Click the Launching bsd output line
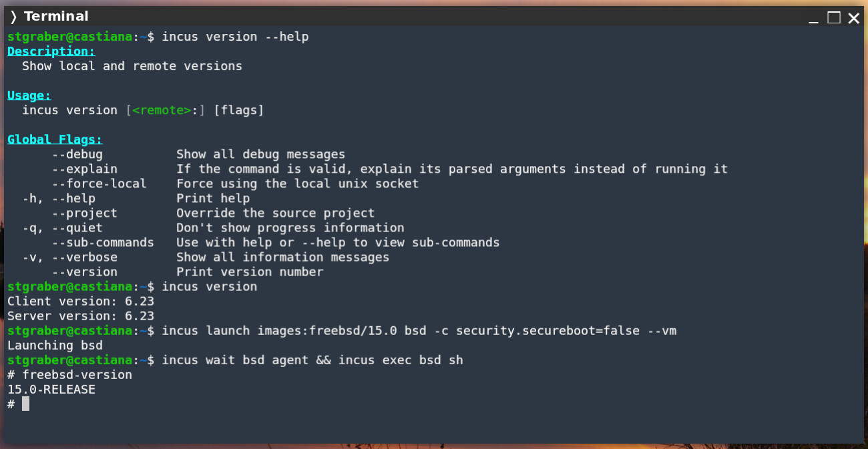Image resolution: width=868 pixels, height=449 pixels. click(x=55, y=345)
